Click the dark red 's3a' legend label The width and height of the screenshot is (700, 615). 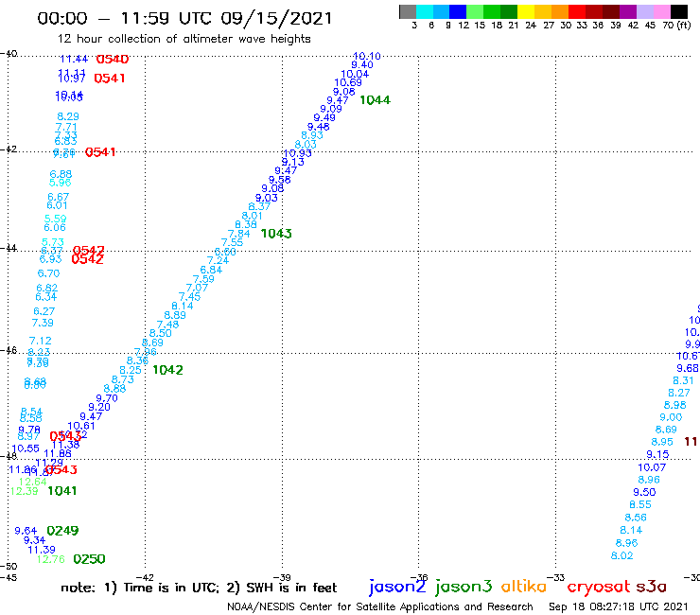point(651,587)
